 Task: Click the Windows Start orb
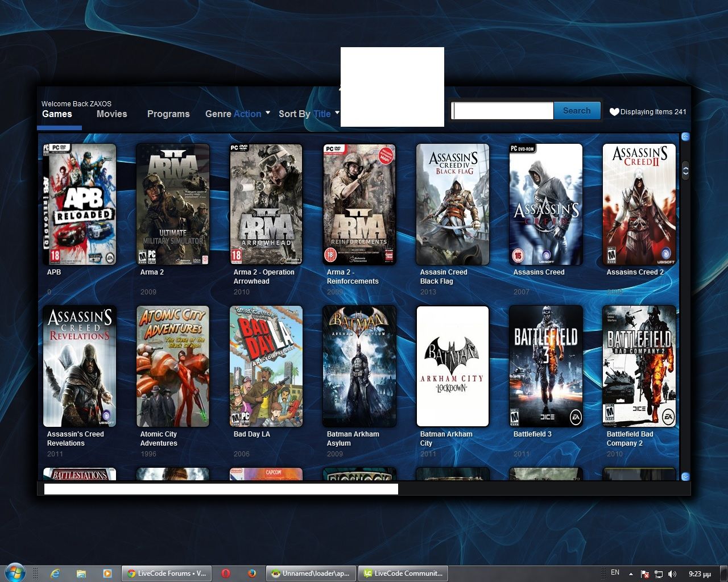tap(15, 572)
